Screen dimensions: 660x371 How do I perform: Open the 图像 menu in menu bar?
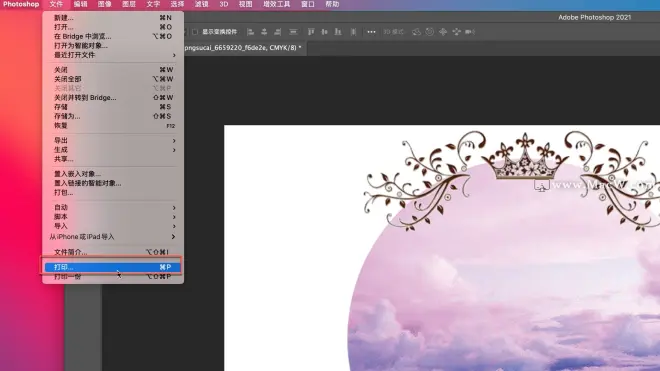[x=104, y=4]
